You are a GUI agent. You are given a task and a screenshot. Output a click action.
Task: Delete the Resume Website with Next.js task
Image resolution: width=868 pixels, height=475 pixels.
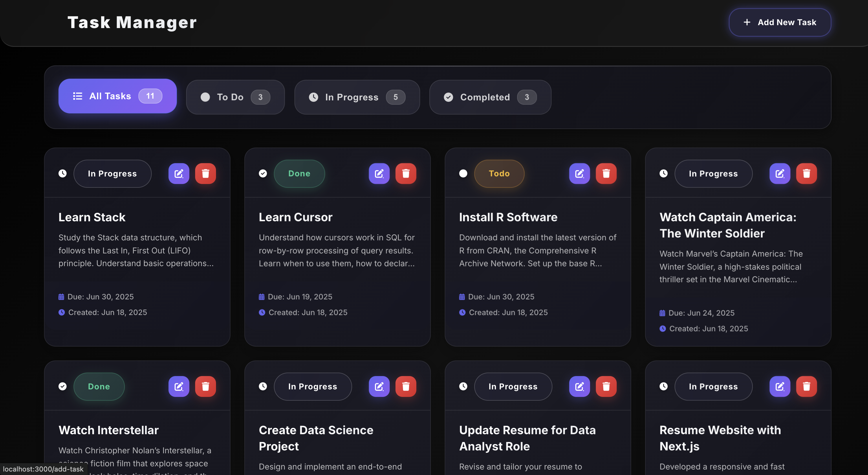coord(806,386)
